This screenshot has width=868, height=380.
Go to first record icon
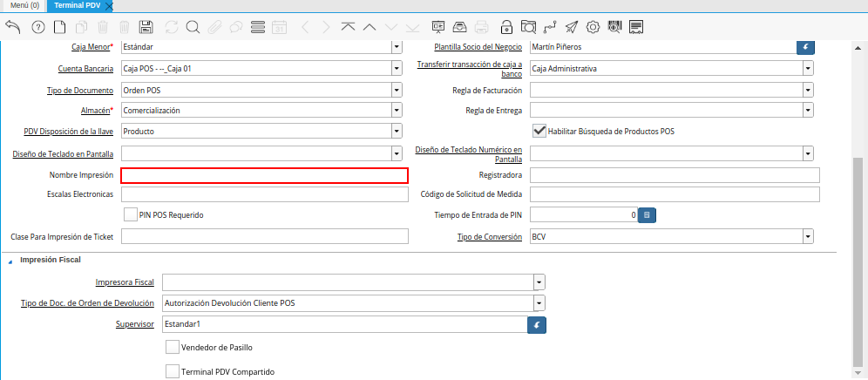click(348, 27)
